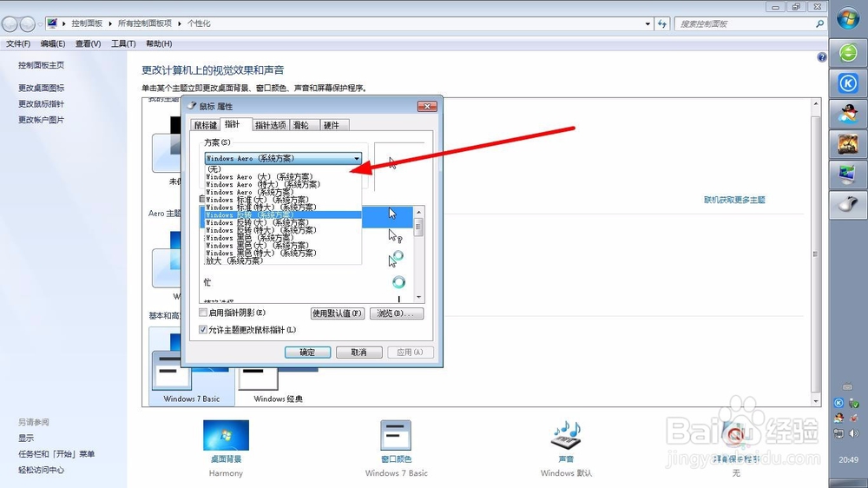Open 显示 link in sidebar

(x=26, y=439)
